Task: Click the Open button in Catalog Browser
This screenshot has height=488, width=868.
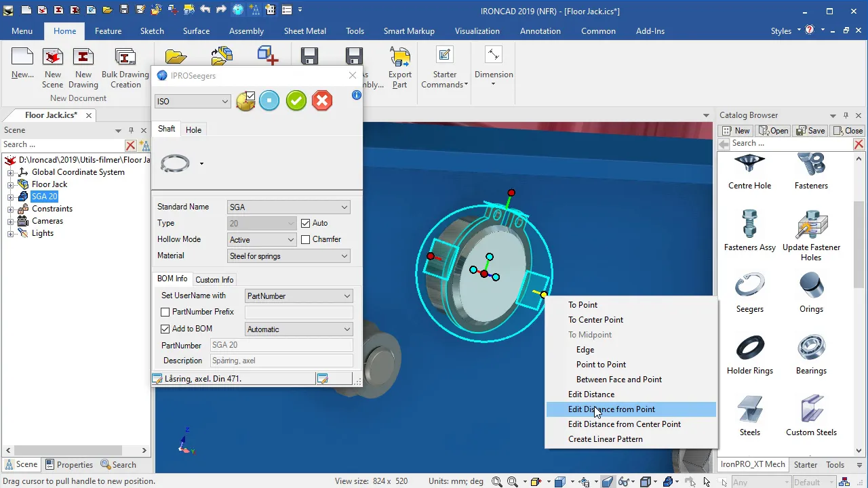Action: (773, 131)
